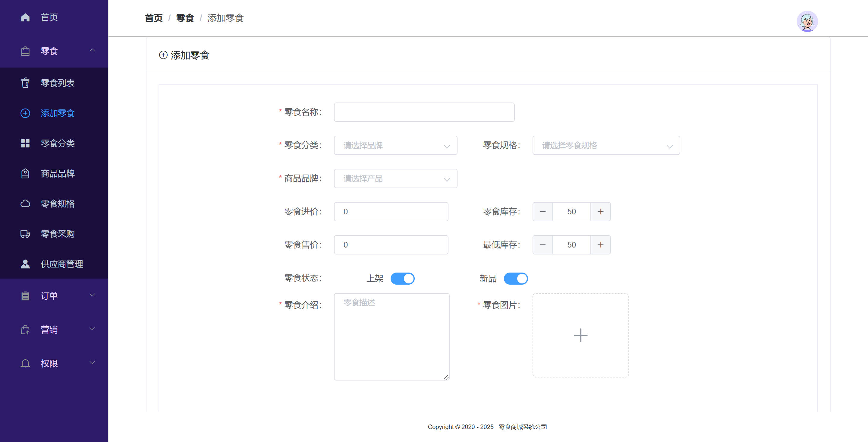Toggle the 上架 switch off

point(402,279)
